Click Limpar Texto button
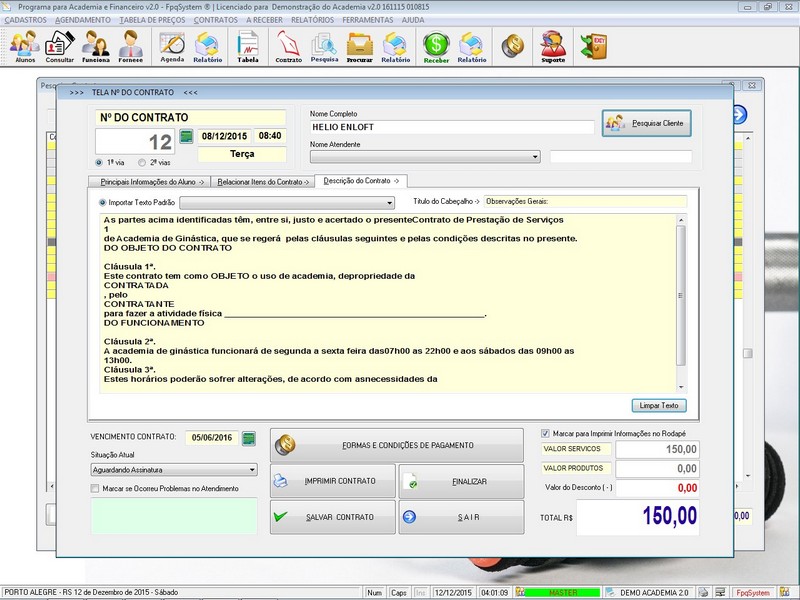Image resolution: width=800 pixels, height=600 pixels. click(x=659, y=405)
